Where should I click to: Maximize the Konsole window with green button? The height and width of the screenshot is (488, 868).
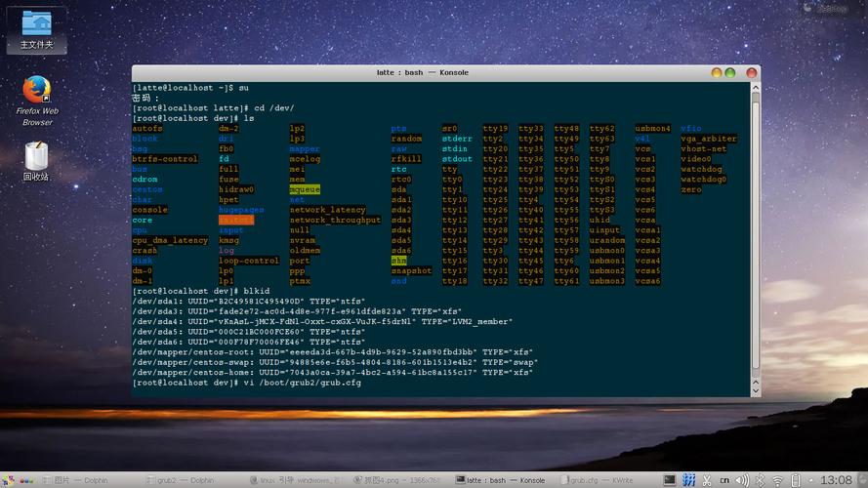click(x=730, y=72)
